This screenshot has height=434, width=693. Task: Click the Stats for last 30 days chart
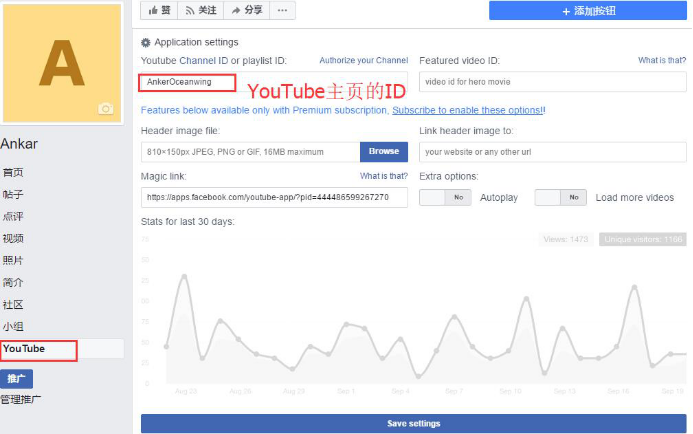[x=413, y=312]
